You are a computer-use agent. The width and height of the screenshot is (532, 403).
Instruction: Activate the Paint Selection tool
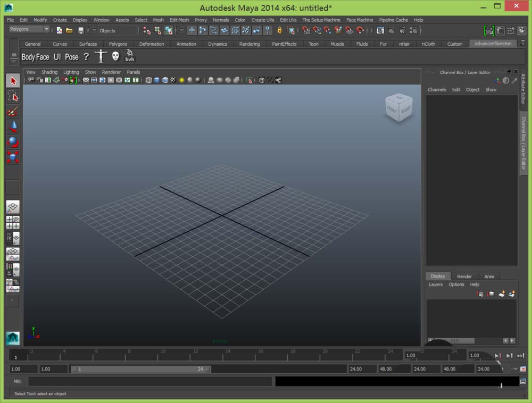click(13, 111)
